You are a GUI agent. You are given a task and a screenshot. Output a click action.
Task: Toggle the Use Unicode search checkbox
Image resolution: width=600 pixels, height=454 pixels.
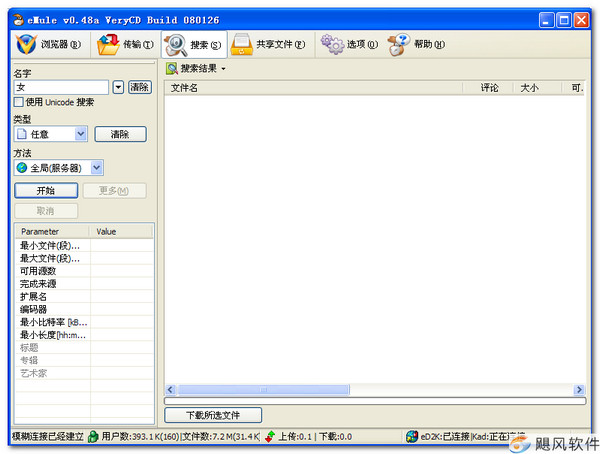(18, 102)
